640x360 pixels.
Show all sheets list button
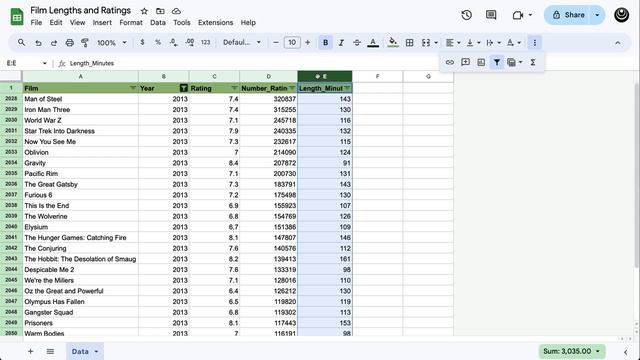pos(50,351)
